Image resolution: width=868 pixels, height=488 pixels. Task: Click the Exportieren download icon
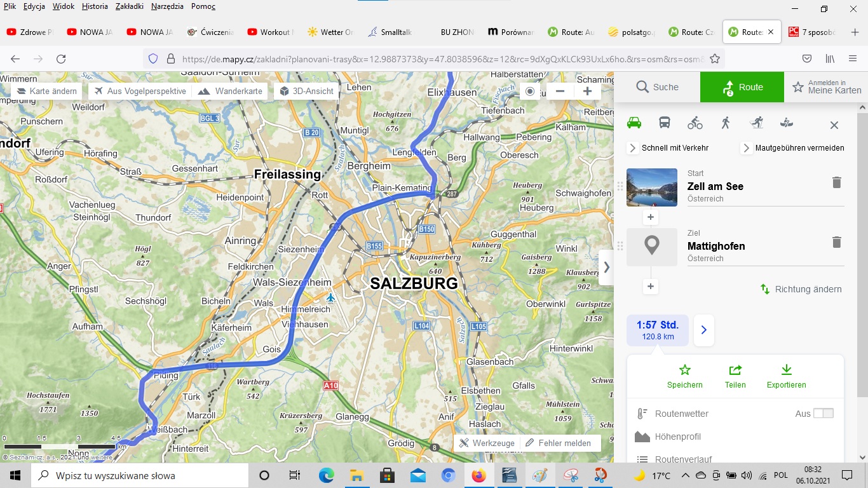point(786,370)
